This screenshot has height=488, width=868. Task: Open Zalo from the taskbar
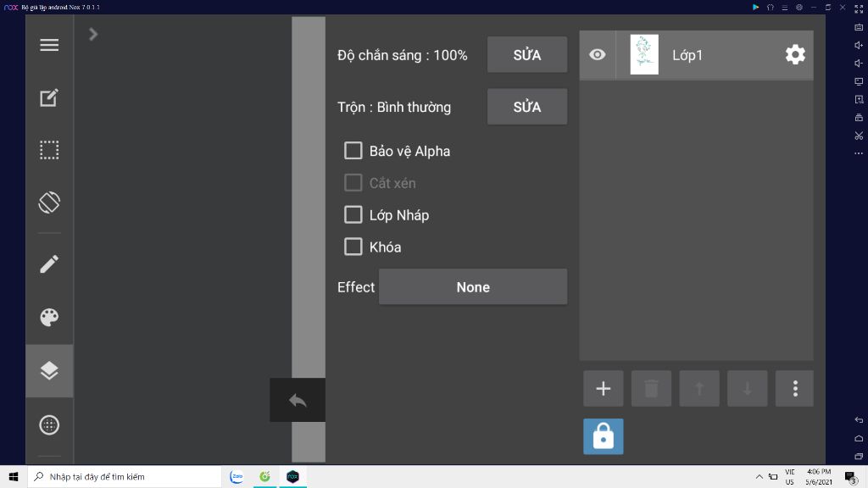tap(237, 476)
